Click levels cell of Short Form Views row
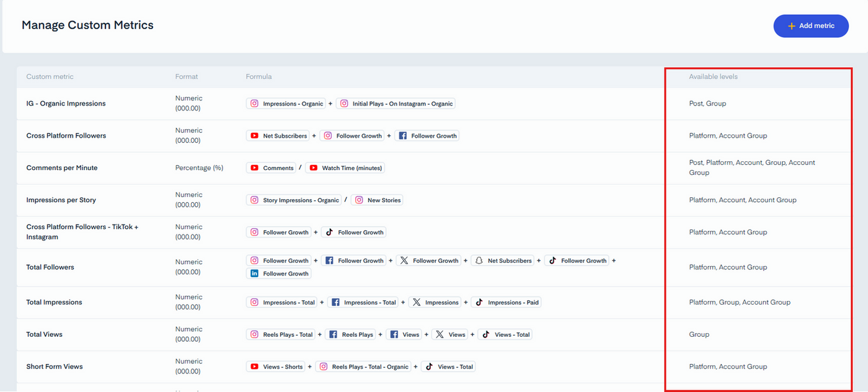The image size is (868, 392). click(728, 367)
